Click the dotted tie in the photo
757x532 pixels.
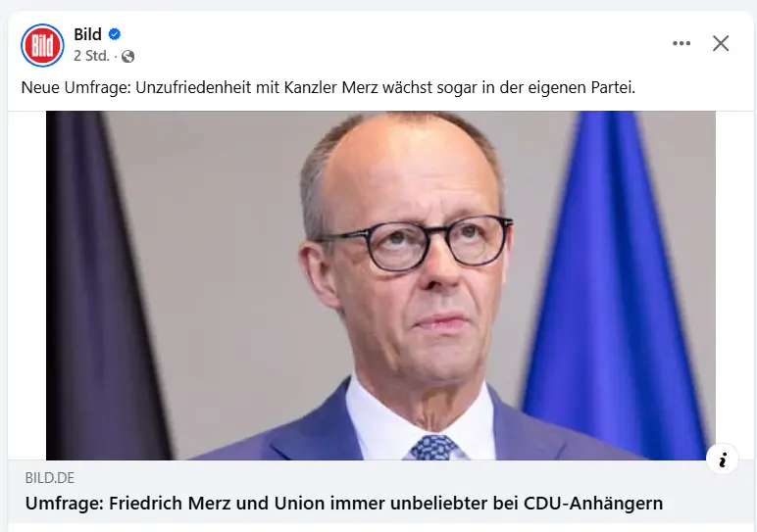pyautogui.click(x=433, y=448)
